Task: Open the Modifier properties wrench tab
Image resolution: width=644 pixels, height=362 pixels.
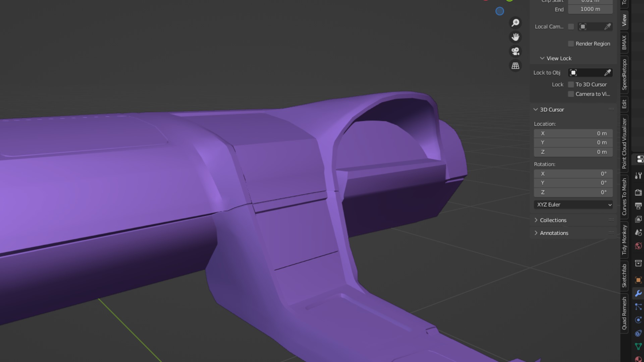Action: [638, 293]
